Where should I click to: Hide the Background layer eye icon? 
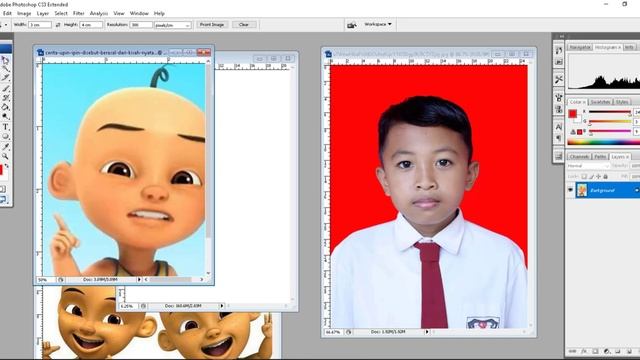point(570,190)
